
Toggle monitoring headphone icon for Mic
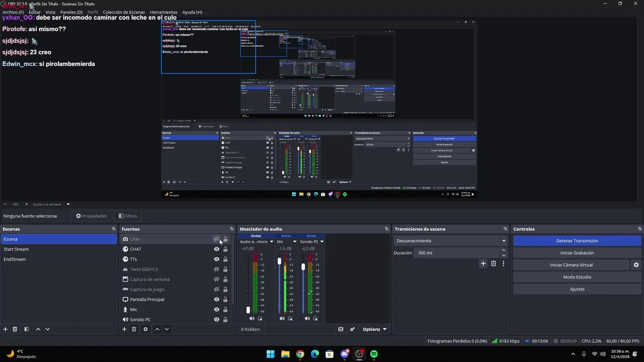[x=290, y=318]
